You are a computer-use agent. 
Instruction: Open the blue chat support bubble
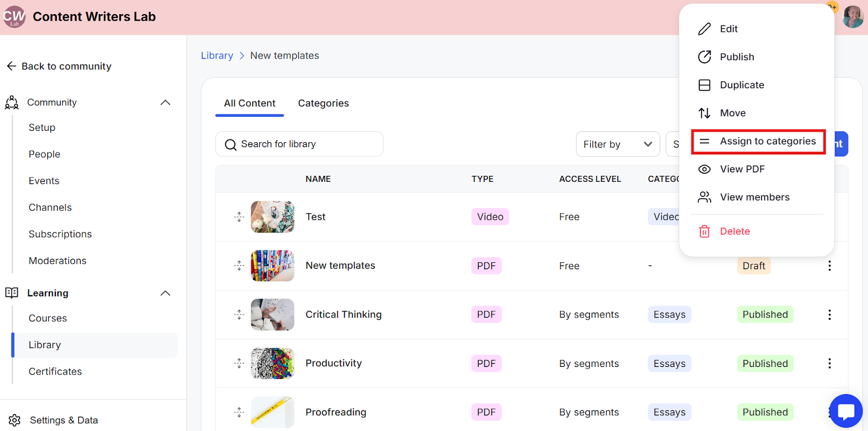point(846,411)
